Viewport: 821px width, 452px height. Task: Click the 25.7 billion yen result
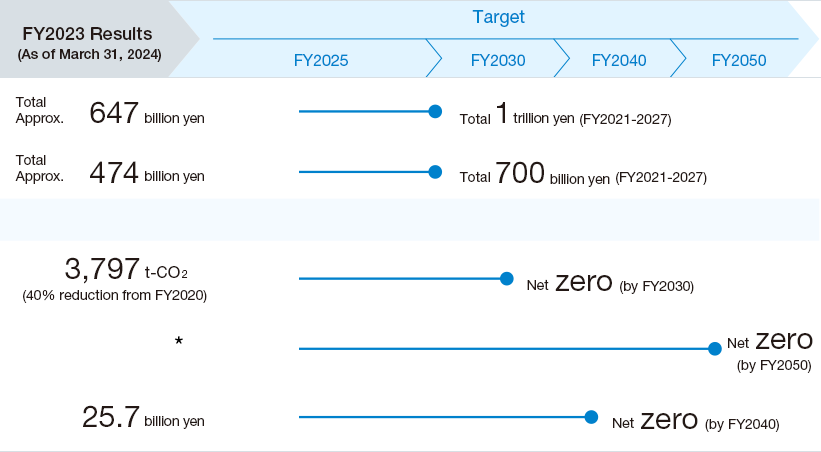pyautogui.click(x=143, y=417)
